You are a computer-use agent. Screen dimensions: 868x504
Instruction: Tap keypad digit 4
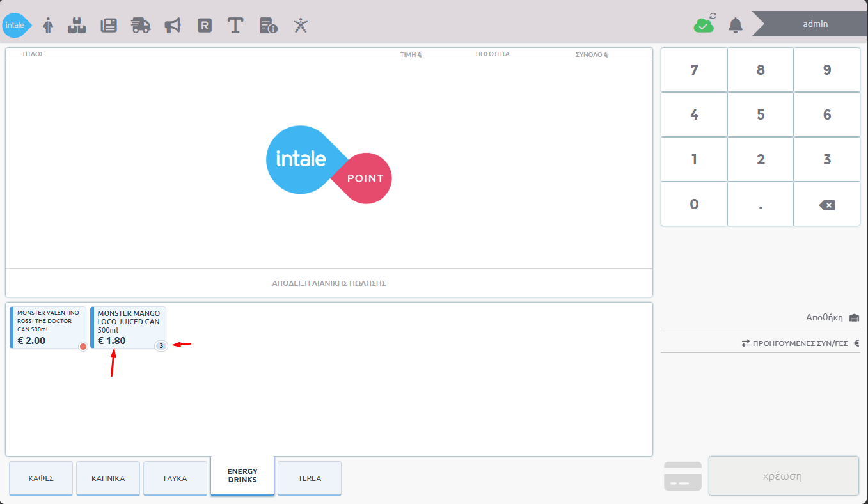(694, 114)
